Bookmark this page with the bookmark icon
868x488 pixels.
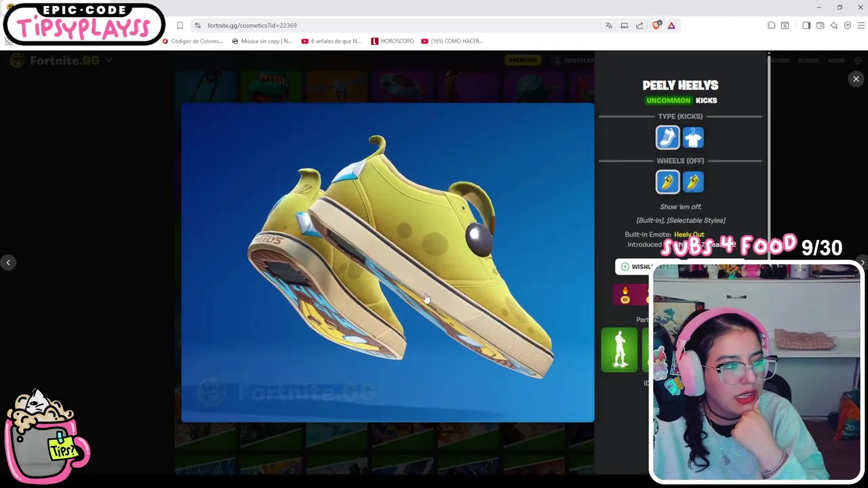[180, 25]
